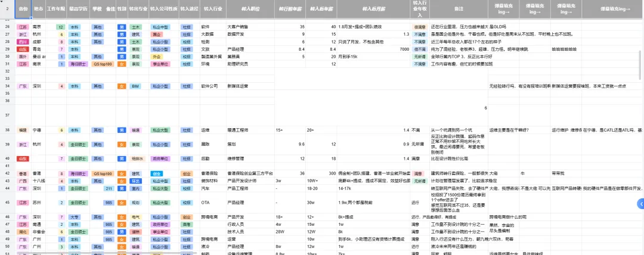Click the 300 post-switch salary cell in row 42
The width and height of the screenshot is (644, 255).
321,173
